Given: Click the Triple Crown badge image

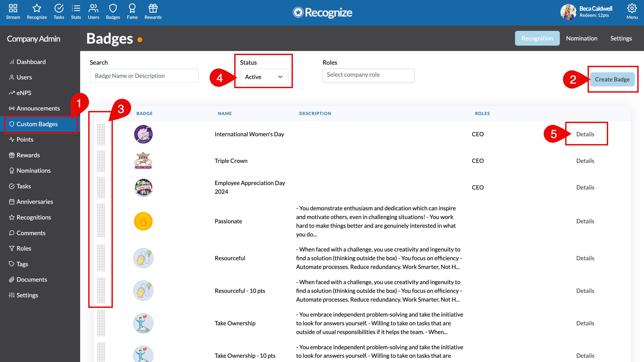Looking at the screenshot, I should pos(143,160).
